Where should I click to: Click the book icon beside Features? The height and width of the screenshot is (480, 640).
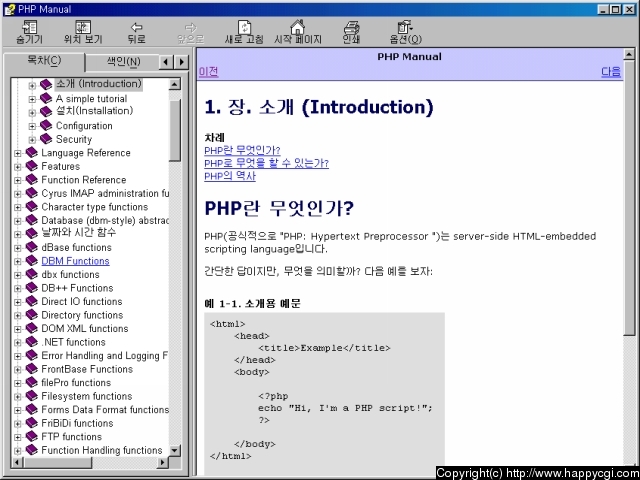(x=31, y=166)
